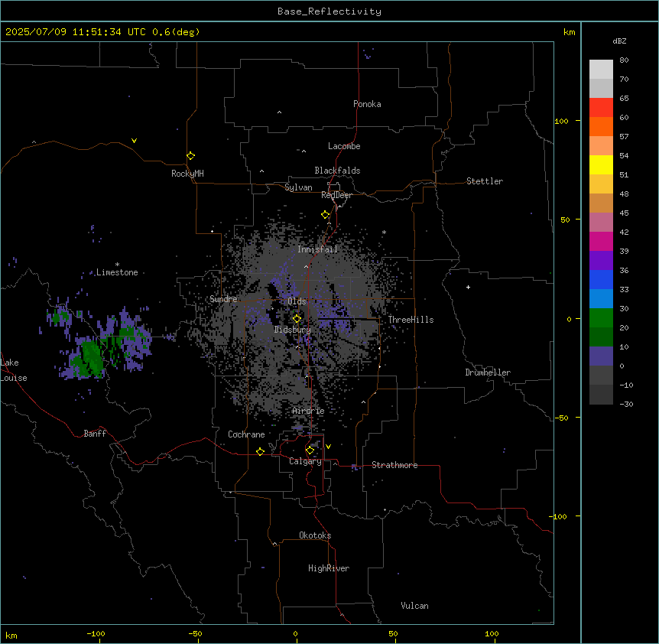
Task: Select the RockyMH map label
Action: [x=187, y=174]
